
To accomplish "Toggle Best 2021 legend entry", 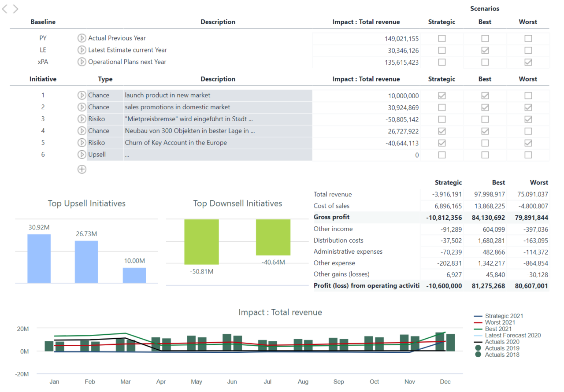I will point(493,329).
